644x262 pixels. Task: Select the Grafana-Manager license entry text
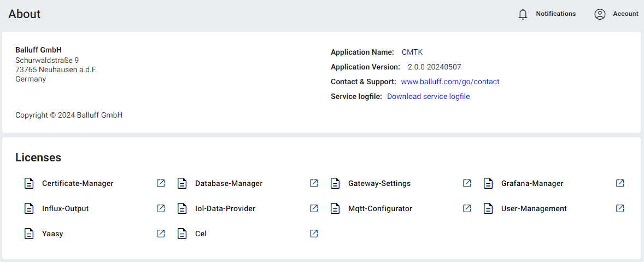tap(532, 184)
